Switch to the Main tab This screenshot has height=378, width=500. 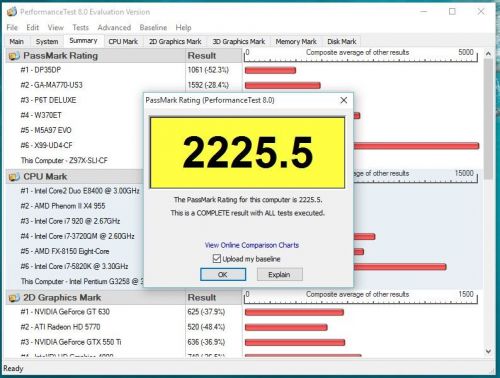[x=16, y=42]
